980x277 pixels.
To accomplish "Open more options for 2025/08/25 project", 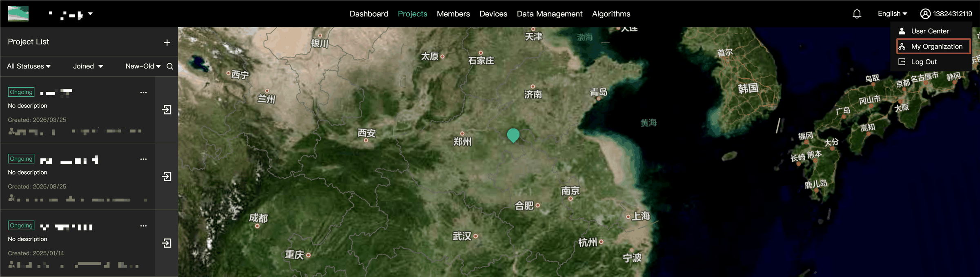I will tap(143, 159).
